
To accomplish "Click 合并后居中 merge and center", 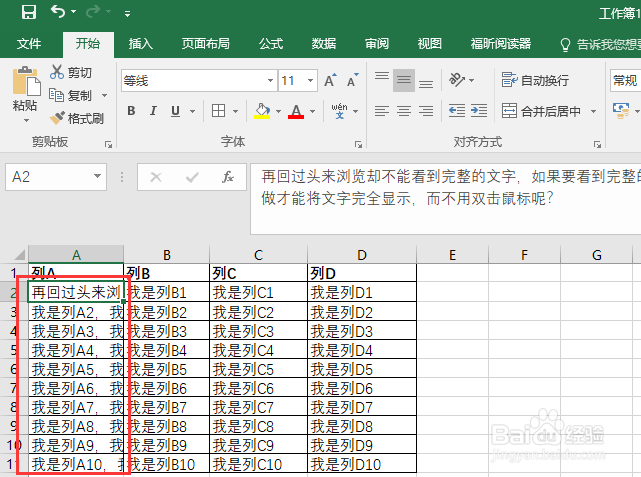I will click(541, 111).
